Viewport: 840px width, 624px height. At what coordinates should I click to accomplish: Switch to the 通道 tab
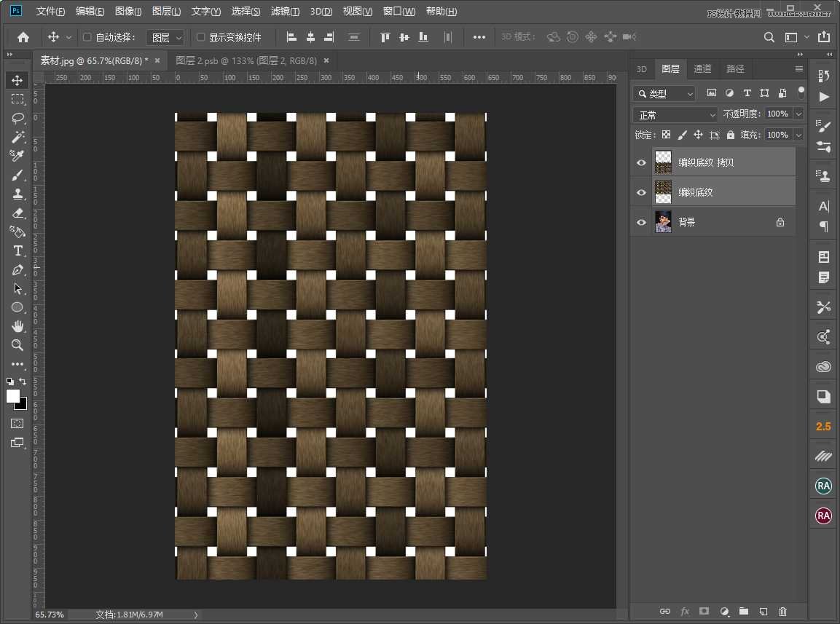point(702,68)
